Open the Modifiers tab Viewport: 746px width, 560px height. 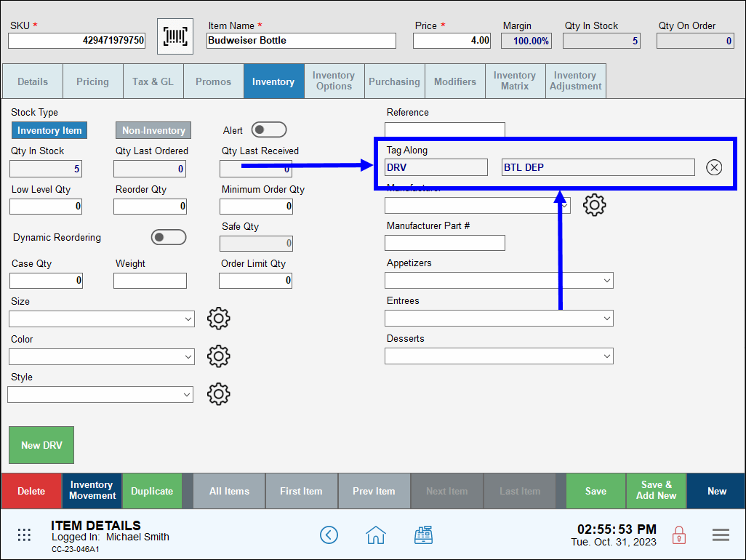(x=454, y=81)
